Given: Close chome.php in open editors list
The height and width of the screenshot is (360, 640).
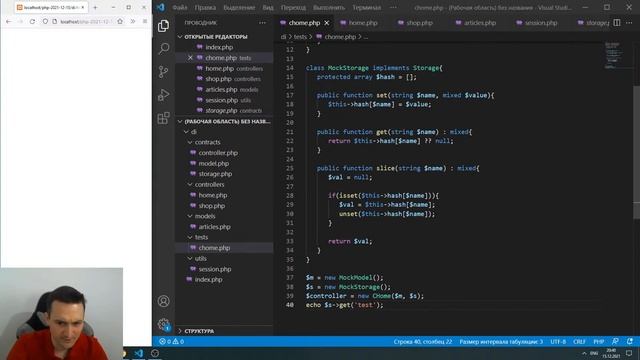Looking at the screenshot, I should (190, 58).
